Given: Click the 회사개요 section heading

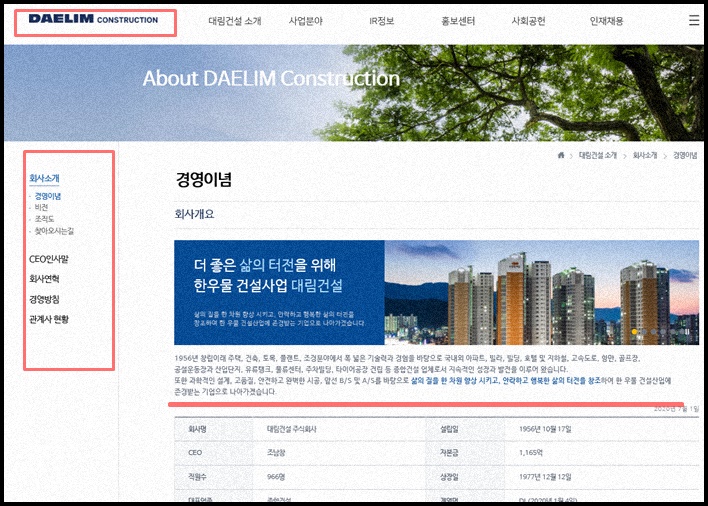Looking at the screenshot, I should click(194, 214).
